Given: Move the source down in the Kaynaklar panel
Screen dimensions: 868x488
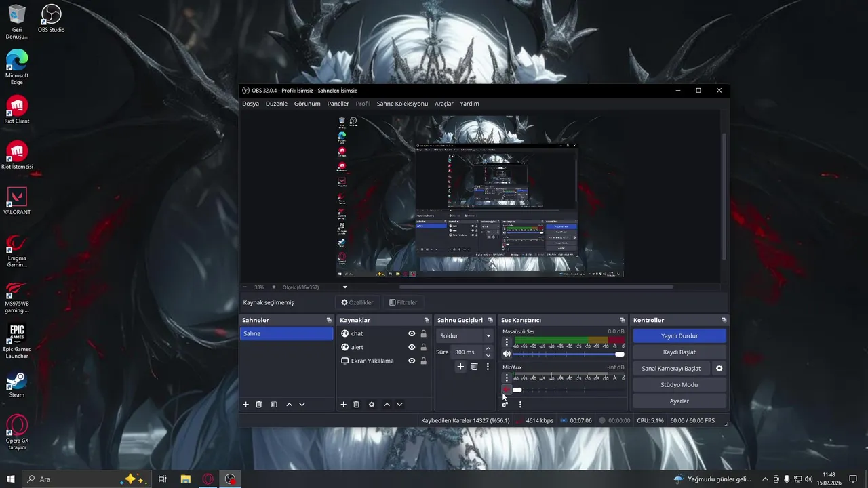Looking at the screenshot, I should coord(399,405).
